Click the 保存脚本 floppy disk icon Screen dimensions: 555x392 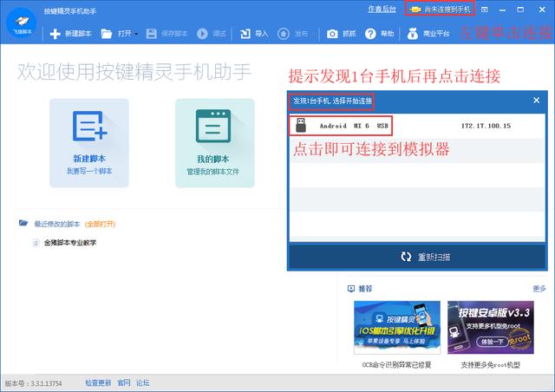tap(152, 34)
